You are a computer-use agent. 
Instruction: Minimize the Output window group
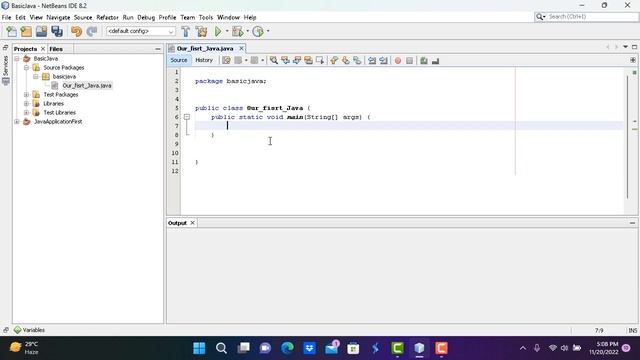click(632, 223)
